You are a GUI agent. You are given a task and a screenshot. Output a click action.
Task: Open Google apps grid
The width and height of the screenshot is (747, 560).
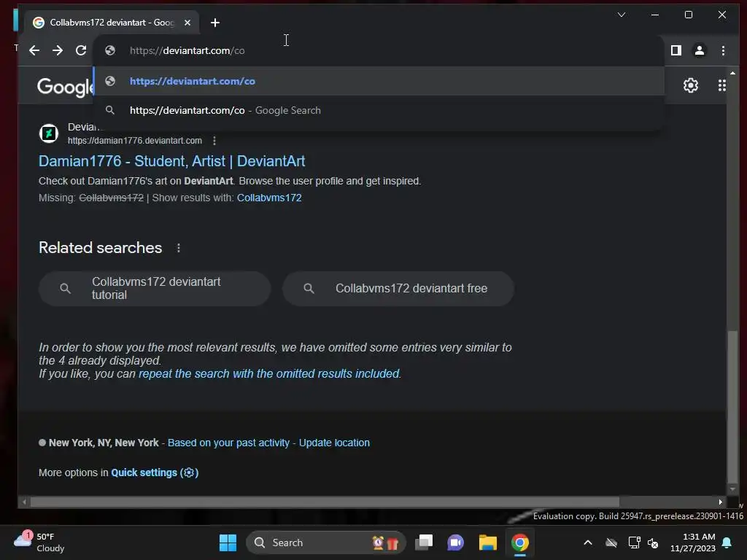(721, 86)
